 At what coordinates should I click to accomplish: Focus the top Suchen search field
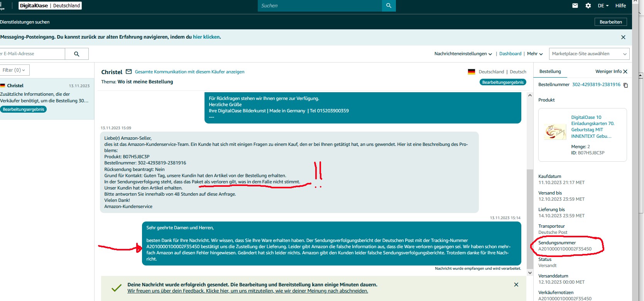[319, 6]
